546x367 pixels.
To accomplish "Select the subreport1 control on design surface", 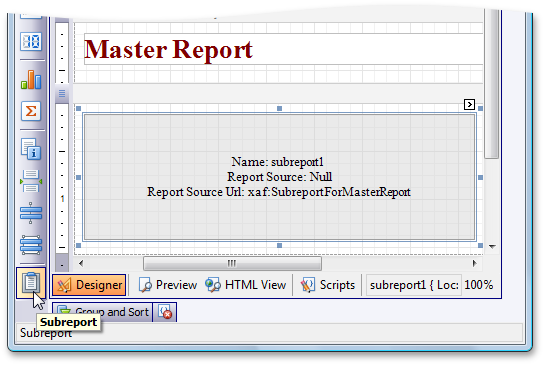I will point(279,177).
